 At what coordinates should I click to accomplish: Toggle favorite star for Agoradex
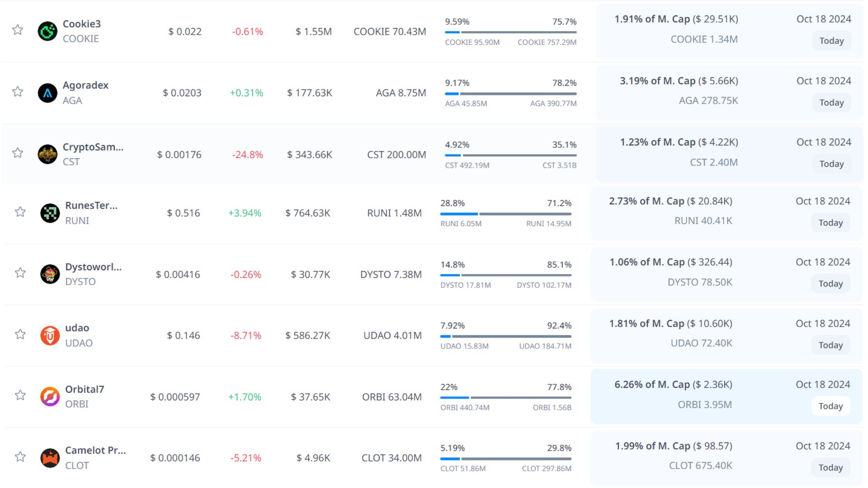18,92
